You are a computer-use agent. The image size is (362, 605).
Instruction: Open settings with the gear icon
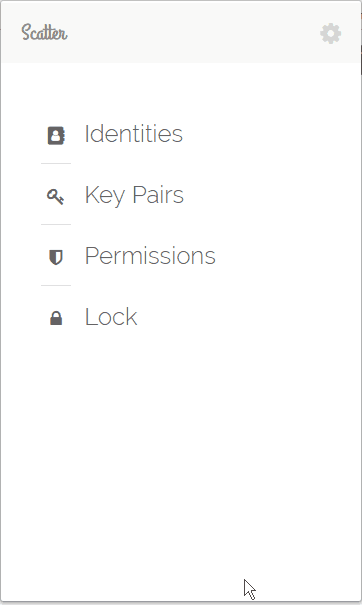(x=331, y=34)
